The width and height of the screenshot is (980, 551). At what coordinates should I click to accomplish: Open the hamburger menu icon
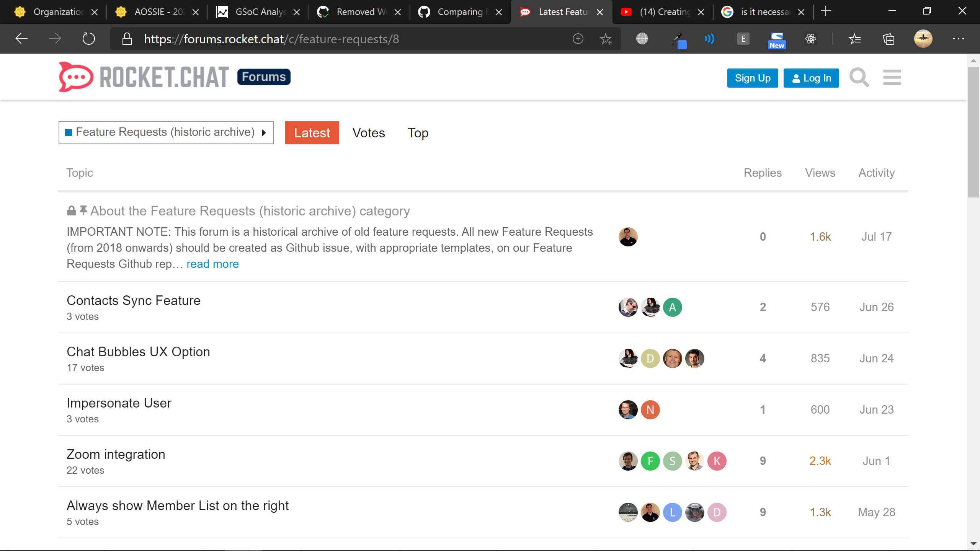coord(892,78)
